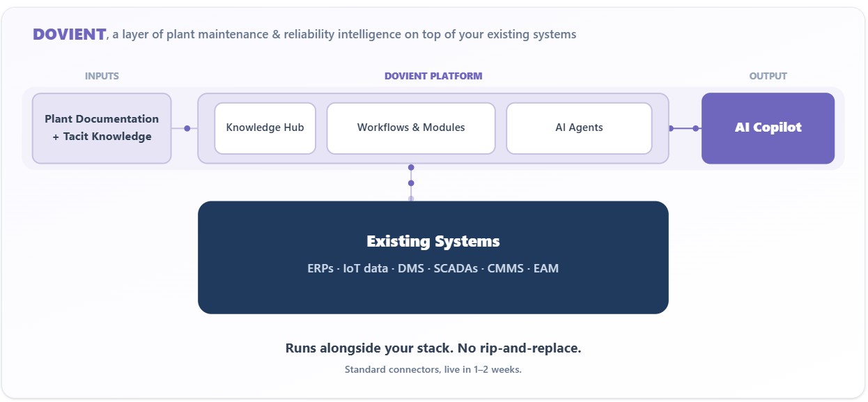Click the 'Existing Systems' title text
This screenshot has height=402, width=868.
coord(433,242)
